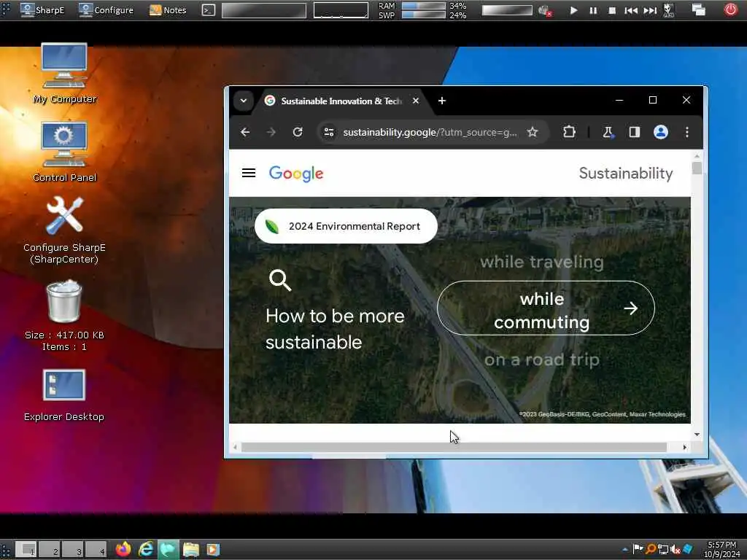This screenshot has height=560, width=747.
Task: Click the SWP usage bar
Action: point(424,15)
